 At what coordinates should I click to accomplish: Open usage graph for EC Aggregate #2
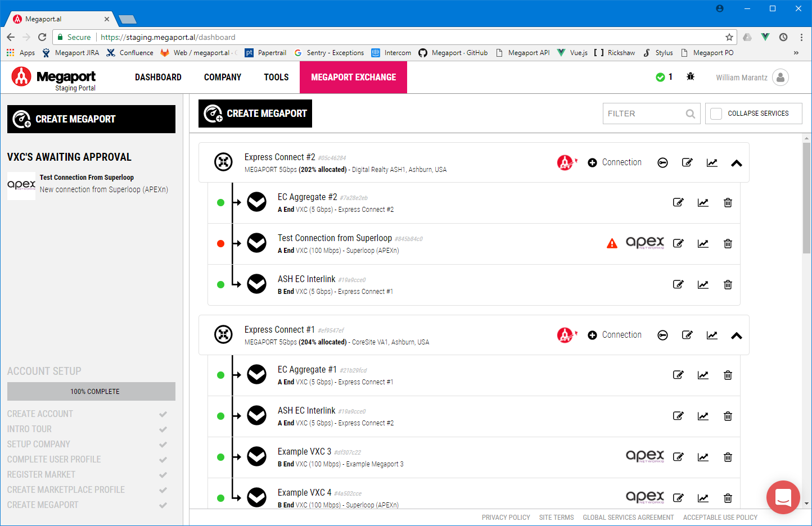pos(703,202)
